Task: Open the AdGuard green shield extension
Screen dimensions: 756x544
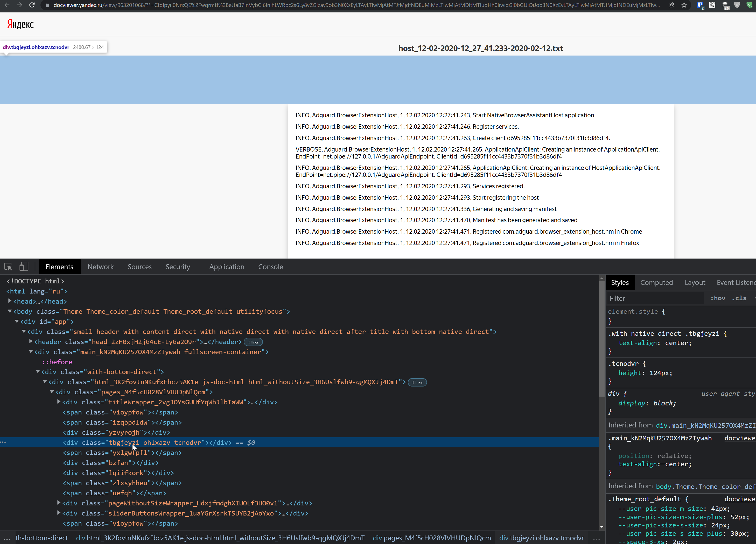Action: (x=749, y=5)
